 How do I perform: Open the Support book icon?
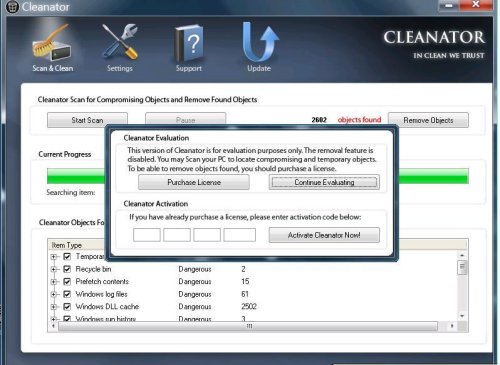coord(189,43)
